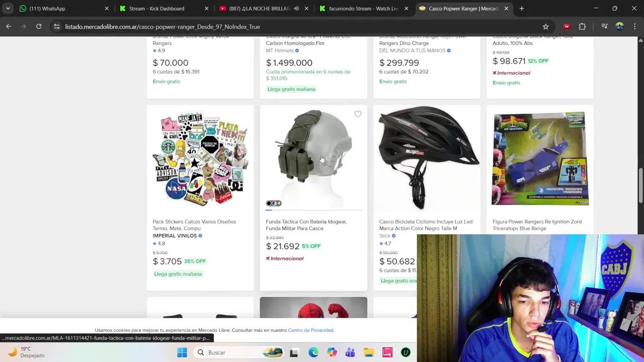Open sticker pack product image
Screen dimensions: 644x362
pyautogui.click(x=200, y=158)
